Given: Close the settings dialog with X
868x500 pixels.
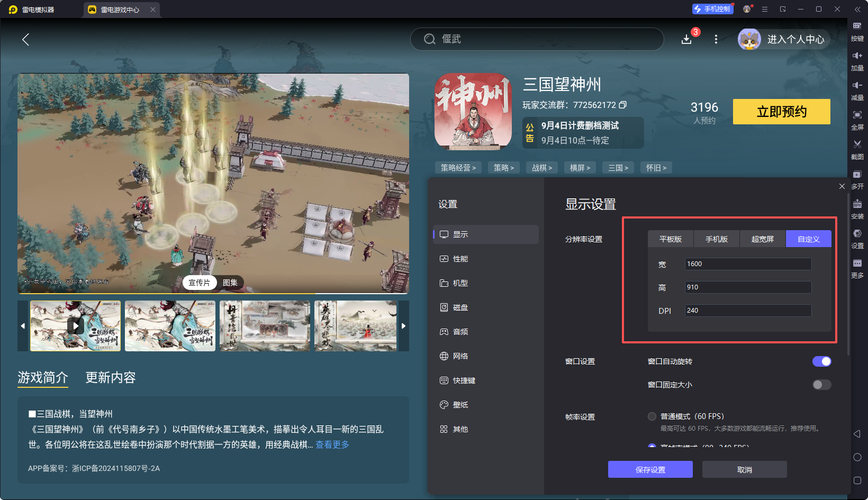Looking at the screenshot, I should pyautogui.click(x=842, y=186).
